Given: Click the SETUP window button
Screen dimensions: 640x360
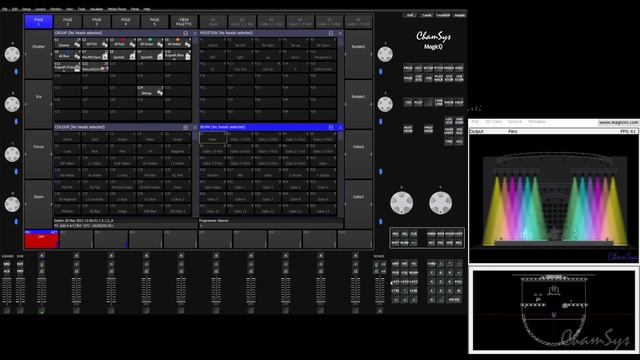Looking at the screenshot, I should [x=428, y=68].
